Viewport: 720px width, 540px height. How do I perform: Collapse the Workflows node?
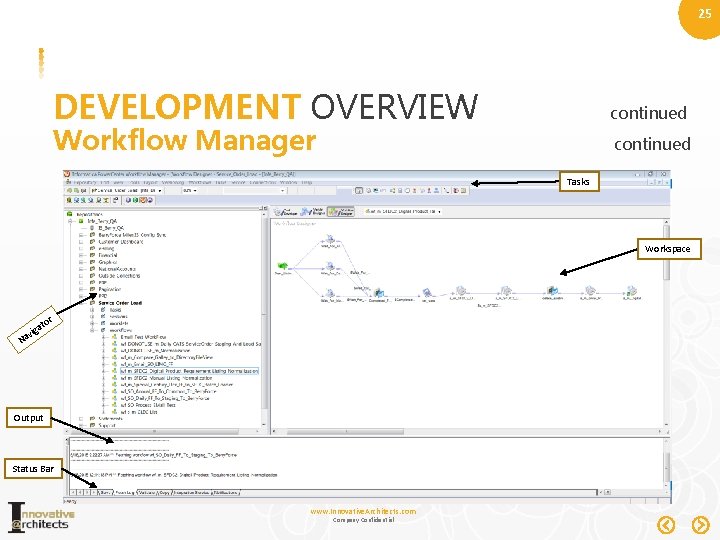tap(92, 330)
